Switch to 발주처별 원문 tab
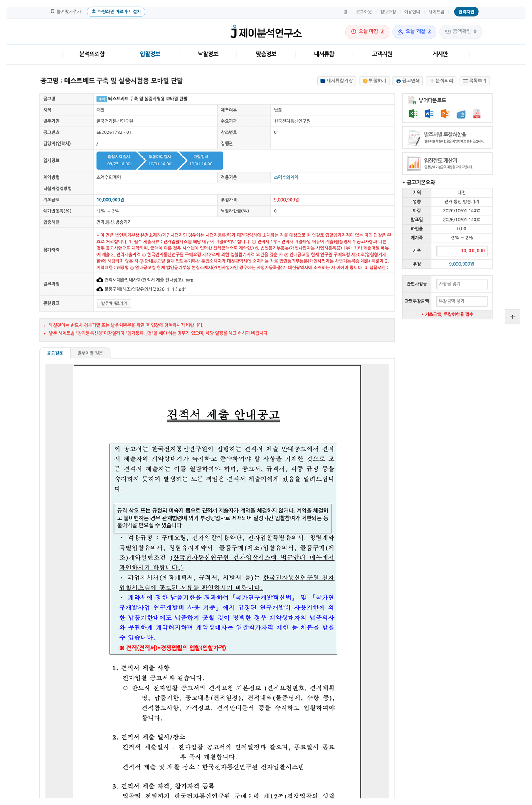 [x=90, y=353]
